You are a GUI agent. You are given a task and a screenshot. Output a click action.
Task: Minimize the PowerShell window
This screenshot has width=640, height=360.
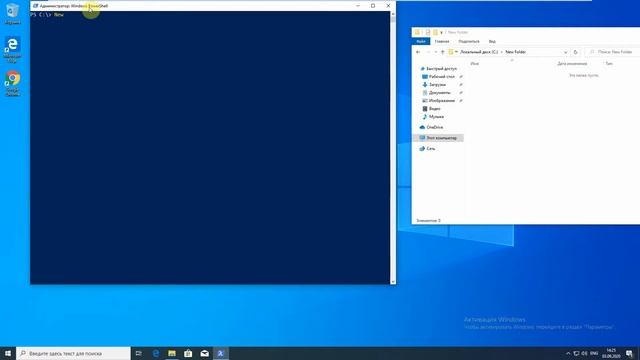(358, 6)
